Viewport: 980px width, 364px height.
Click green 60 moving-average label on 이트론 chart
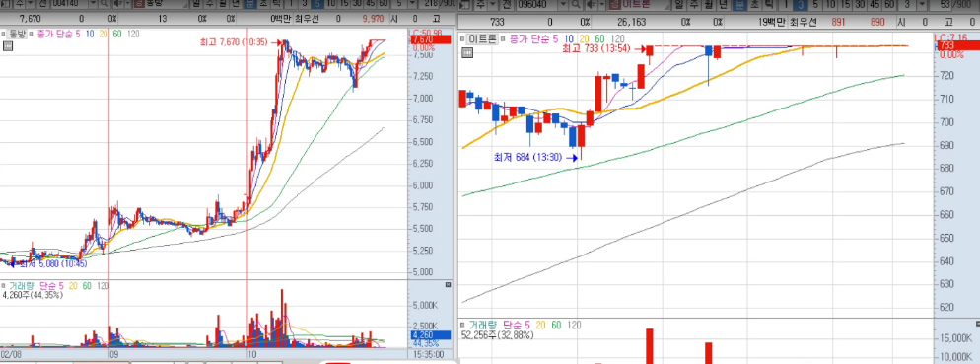click(x=599, y=38)
